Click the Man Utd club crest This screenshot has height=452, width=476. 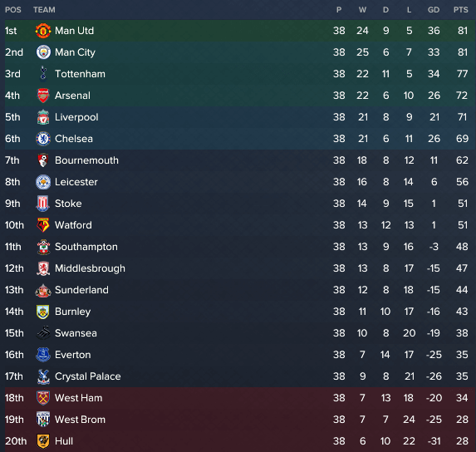point(43,31)
